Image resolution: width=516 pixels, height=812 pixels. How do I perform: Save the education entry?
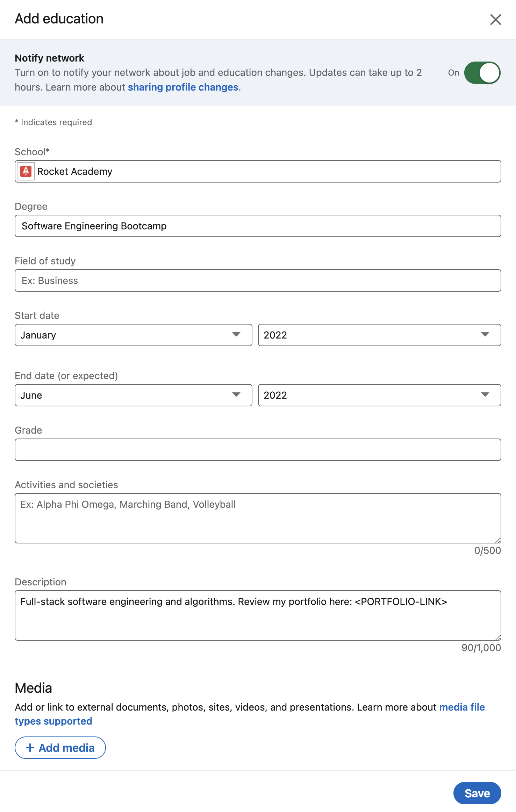coord(477,793)
